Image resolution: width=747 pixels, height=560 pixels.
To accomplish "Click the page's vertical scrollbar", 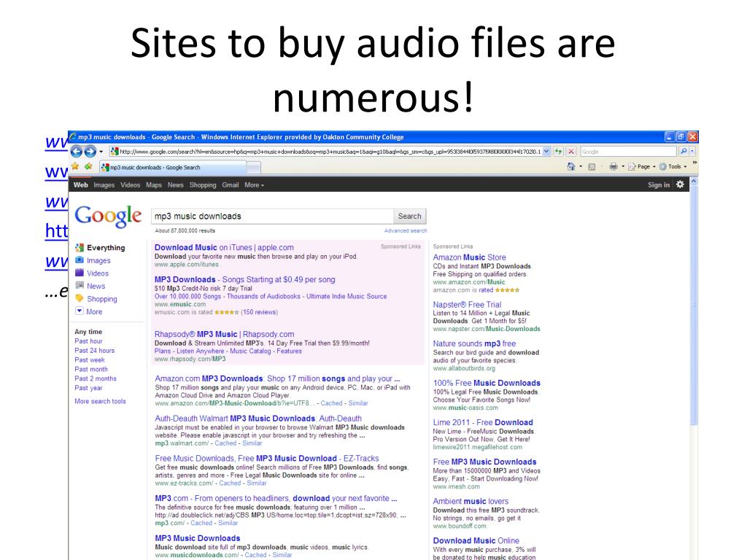I will pyautogui.click(x=694, y=306).
